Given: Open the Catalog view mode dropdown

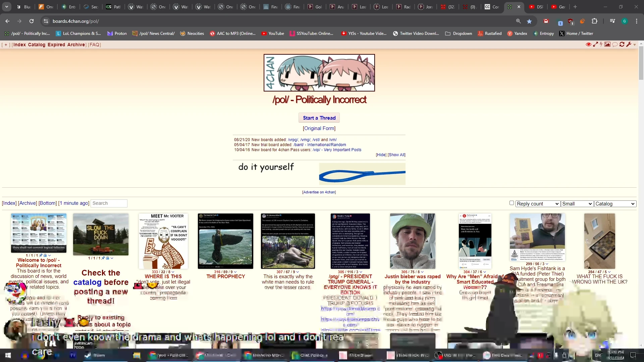Looking at the screenshot, I should point(615,204).
